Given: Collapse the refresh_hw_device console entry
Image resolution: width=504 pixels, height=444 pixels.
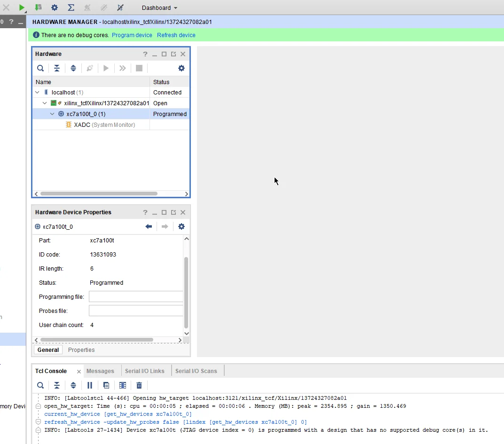Looking at the screenshot, I should pos(38,422).
